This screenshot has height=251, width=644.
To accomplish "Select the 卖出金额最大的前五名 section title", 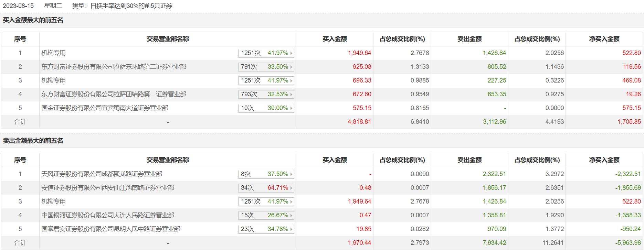I will click(33, 141).
